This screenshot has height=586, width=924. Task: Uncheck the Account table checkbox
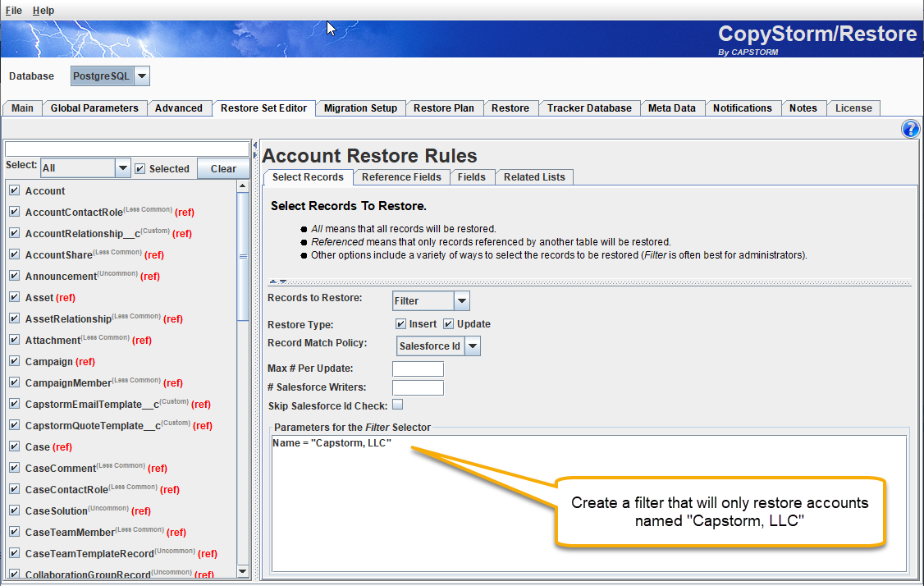(x=15, y=190)
